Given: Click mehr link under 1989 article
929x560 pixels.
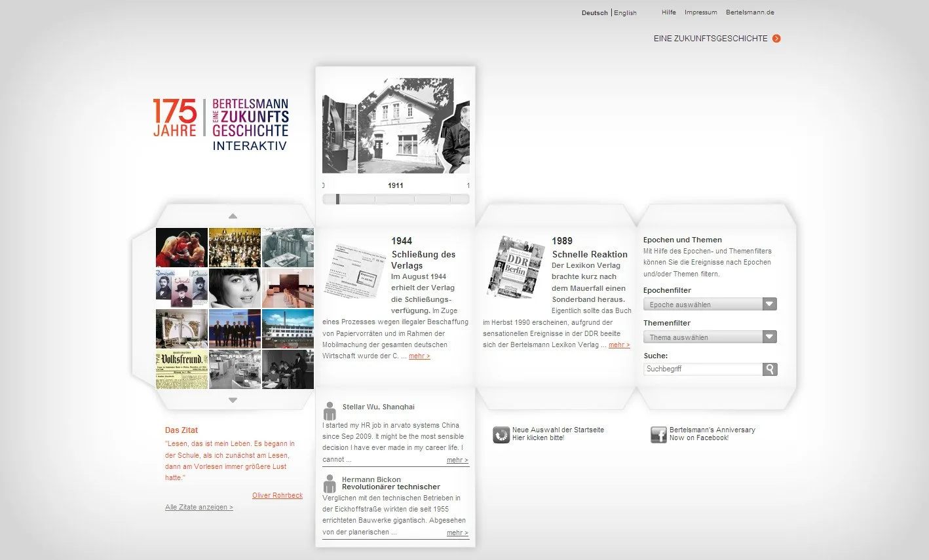Looking at the screenshot, I should (x=619, y=345).
